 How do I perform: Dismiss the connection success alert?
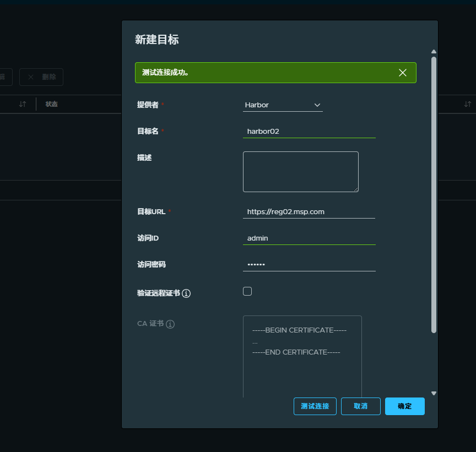point(403,73)
